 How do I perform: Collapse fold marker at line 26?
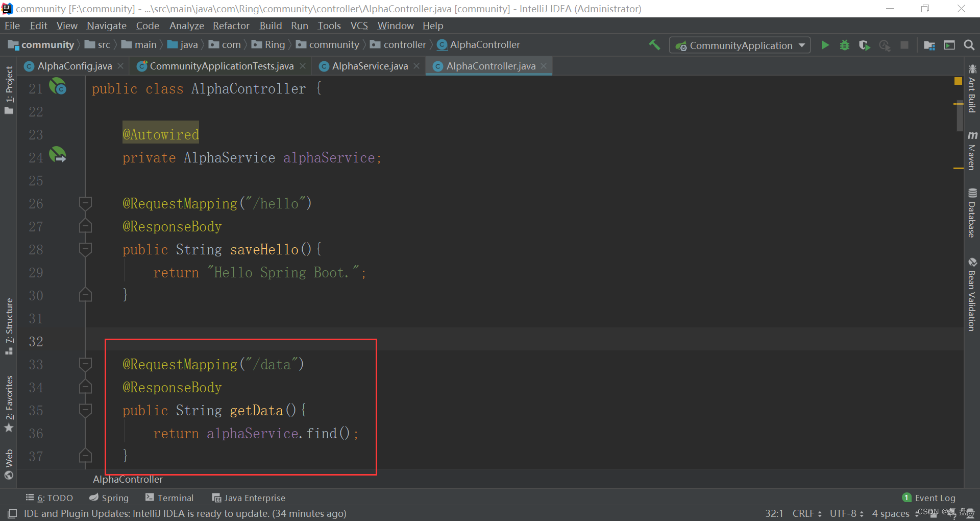(85, 203)
